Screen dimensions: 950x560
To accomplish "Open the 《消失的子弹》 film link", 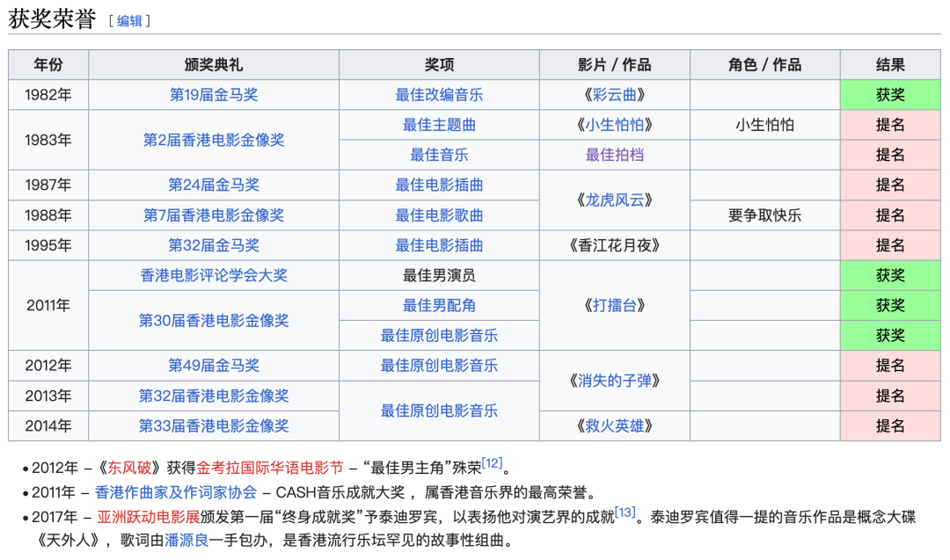I will [614, 381].
